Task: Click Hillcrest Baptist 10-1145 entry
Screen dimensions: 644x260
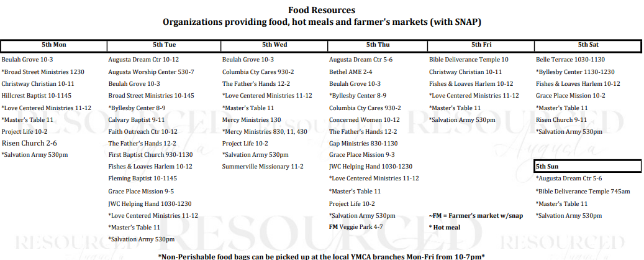Action: pos(37,95)
